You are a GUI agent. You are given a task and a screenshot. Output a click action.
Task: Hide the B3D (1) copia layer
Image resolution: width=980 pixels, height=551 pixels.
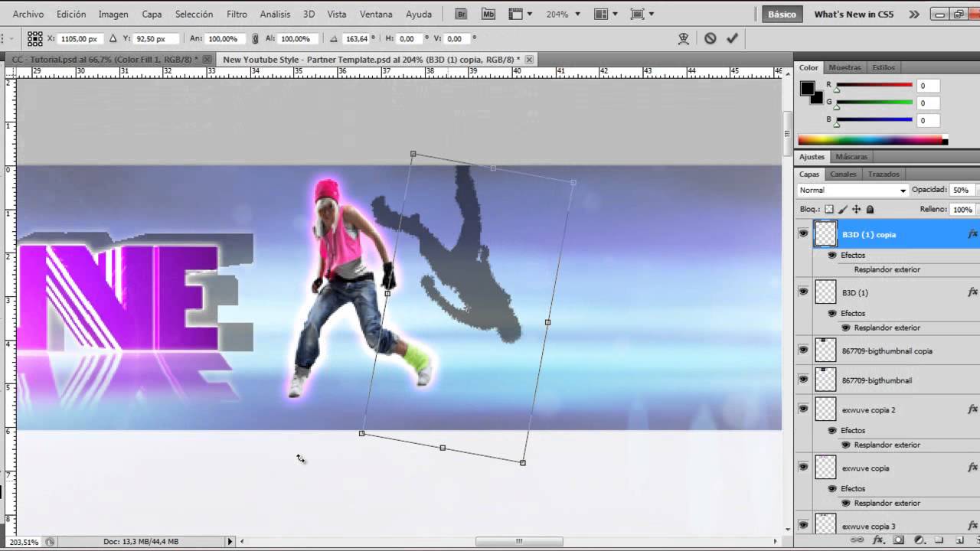pos(803,233)
